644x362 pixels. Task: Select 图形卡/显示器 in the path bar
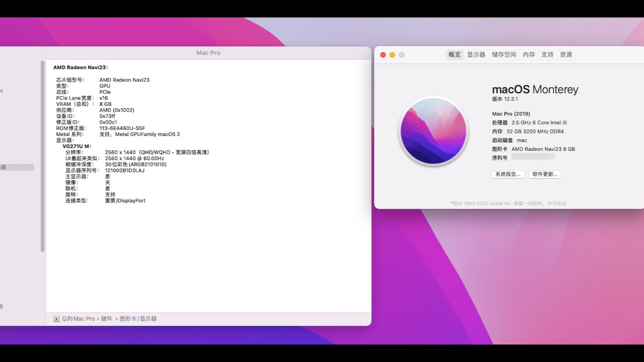138,319
